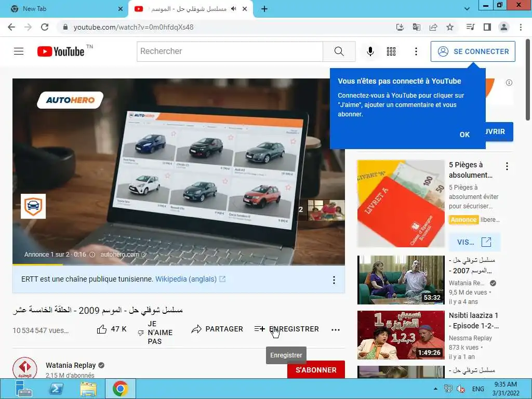
Task: Open the media controls icon in toolbar
Action: click(470, 27)
